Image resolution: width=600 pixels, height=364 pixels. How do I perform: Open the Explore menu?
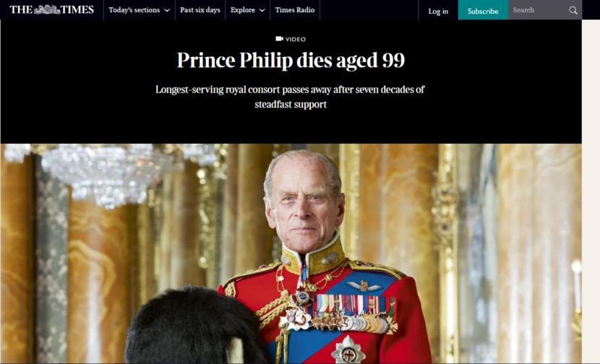pos(247,10)
